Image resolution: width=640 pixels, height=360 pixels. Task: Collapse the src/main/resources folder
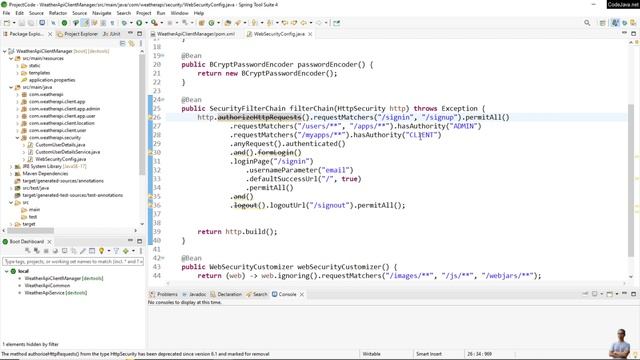click(11, 58)
